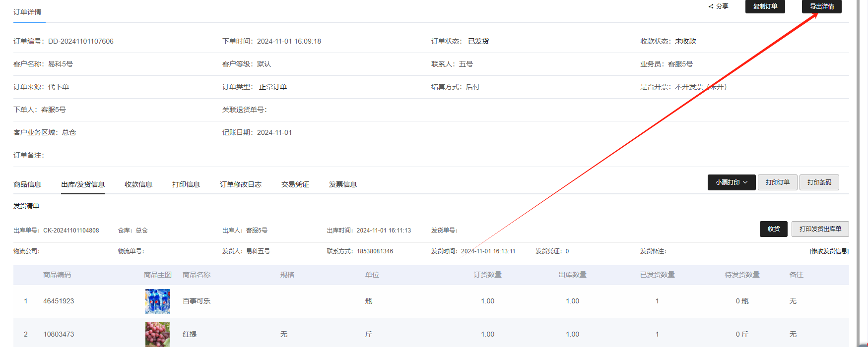Click the 打印订单 button
Image resolution: width=868 pixels, height=347 pixels.
(x=777, y=182)
